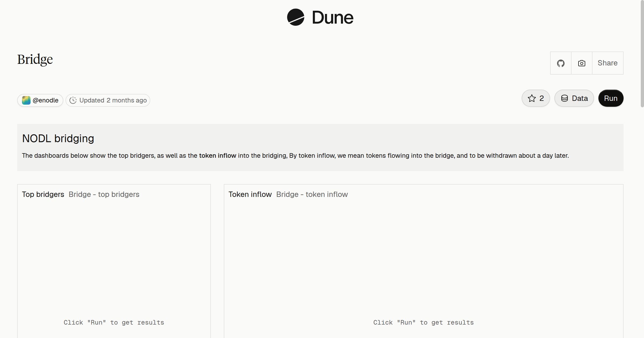Open the Token inflow chart title
Viewport: 644px width, 338px height.
click(x=250, y=194)
